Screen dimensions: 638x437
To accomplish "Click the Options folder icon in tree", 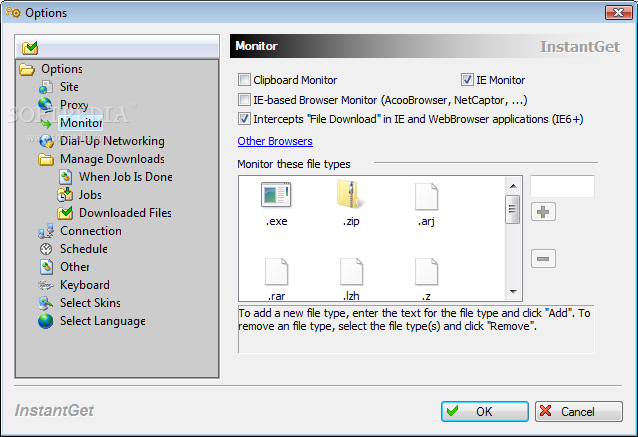I will (27, 70).
